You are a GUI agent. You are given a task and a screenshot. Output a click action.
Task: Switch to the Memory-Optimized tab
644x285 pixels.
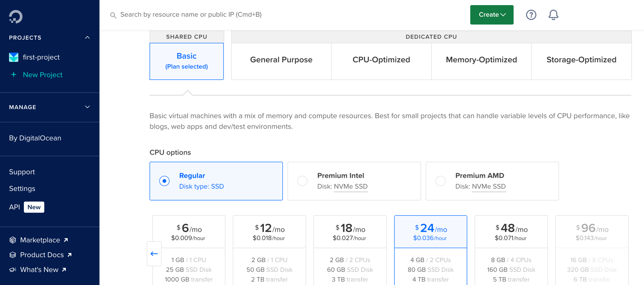481,60
